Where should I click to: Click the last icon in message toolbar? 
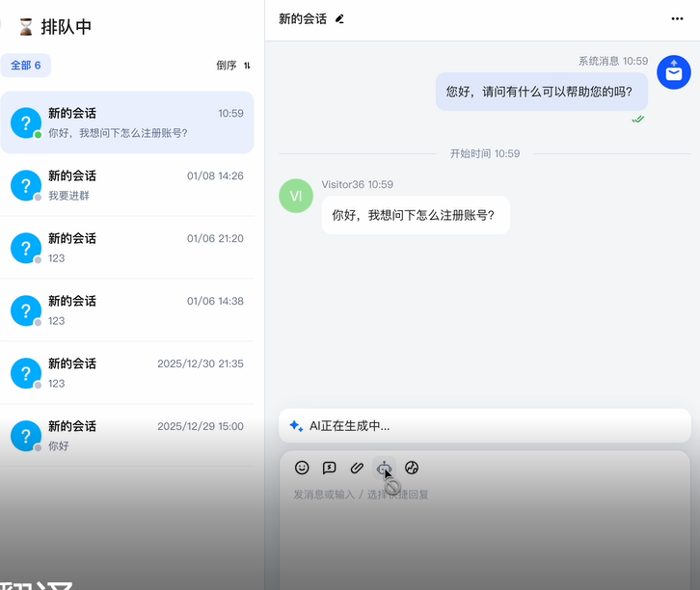[412, 468]
